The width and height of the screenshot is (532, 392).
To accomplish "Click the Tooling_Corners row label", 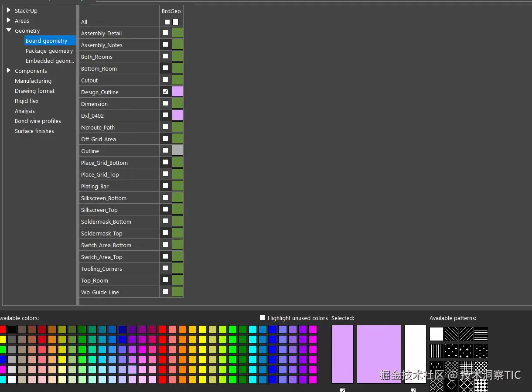I will pos(102,269).
